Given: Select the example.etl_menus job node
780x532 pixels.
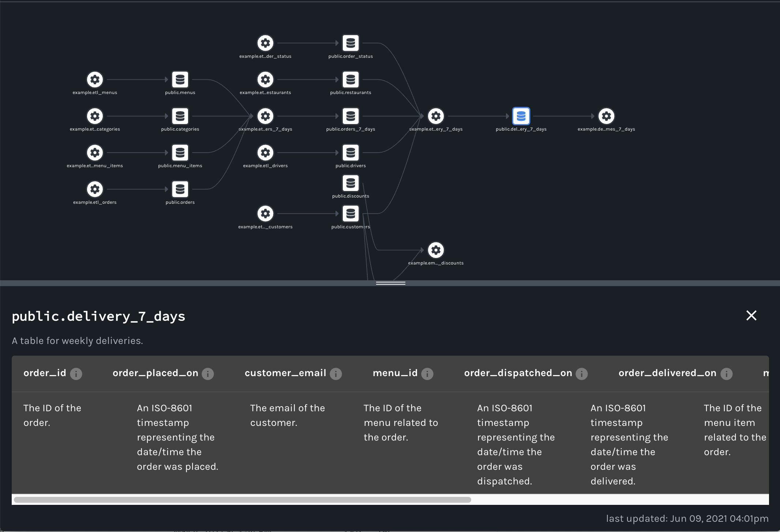Looking at the screenshot, I should 95,80.
